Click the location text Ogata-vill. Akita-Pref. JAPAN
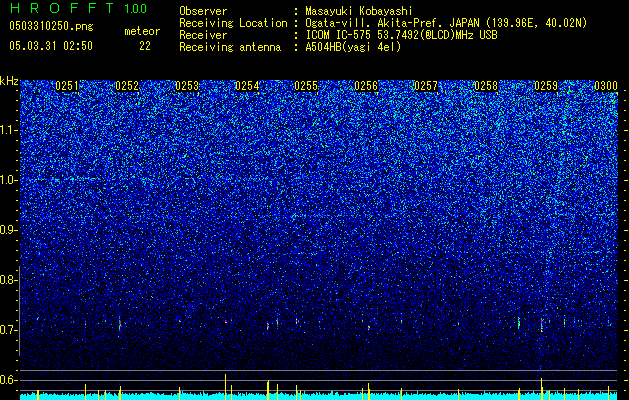Viewport: 629px width, 400px height. (x=392, y=23)
